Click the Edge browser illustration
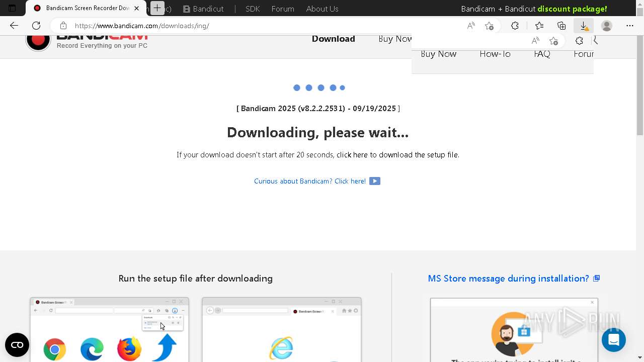 coord(92,349)
